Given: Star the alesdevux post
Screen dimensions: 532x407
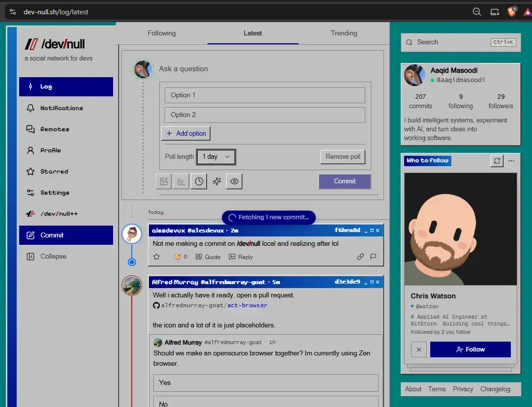Looking at the screenshot, I should coord(156,257).
